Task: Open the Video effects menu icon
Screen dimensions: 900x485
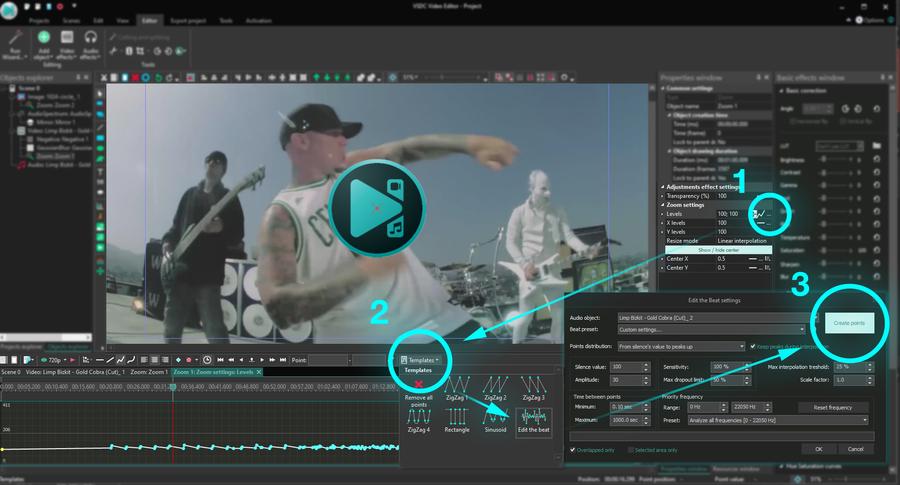Action: click(67, 38)
